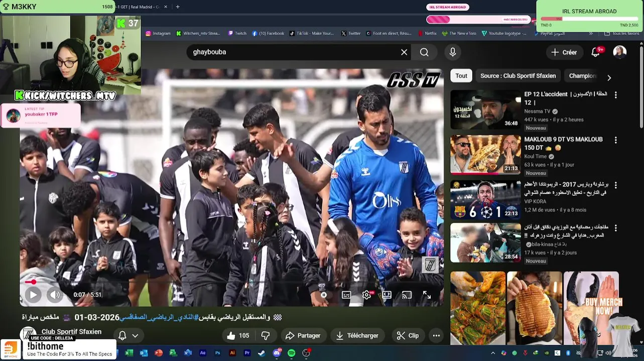
Task: Open Netflix bookmark
Action: click(x=427, y=34)
